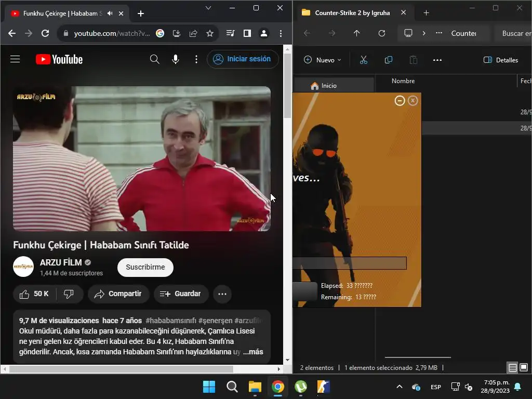Click the Iniciar sesión button
Image resolution: width=532 pixels, height=399 pixels.
point(242,59)
